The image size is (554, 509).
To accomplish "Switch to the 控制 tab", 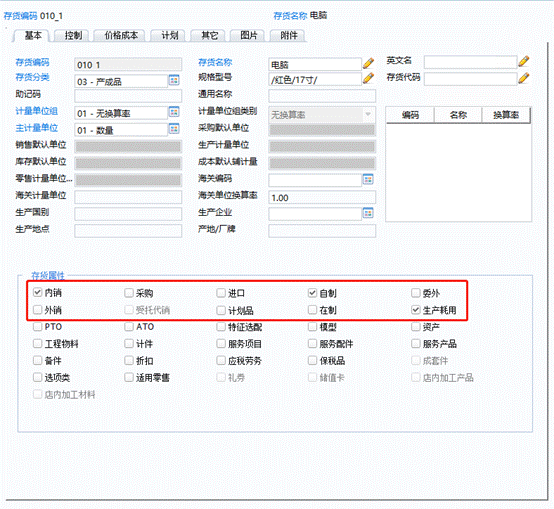I will [73, 35].
